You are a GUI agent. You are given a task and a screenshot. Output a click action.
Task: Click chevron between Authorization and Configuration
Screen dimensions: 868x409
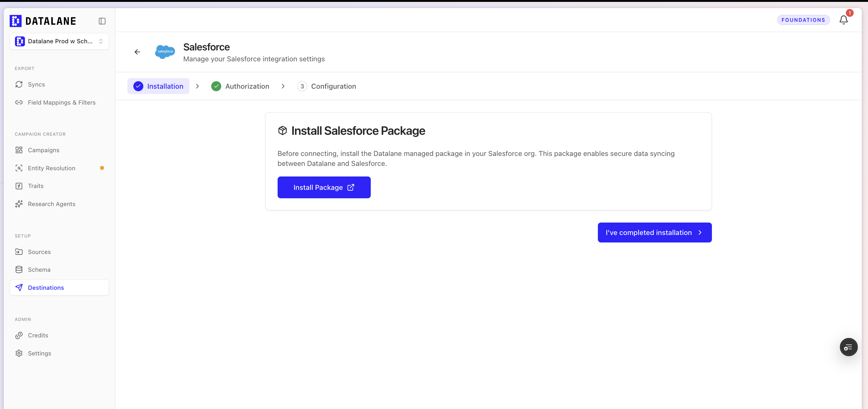[x=283, y=86]
